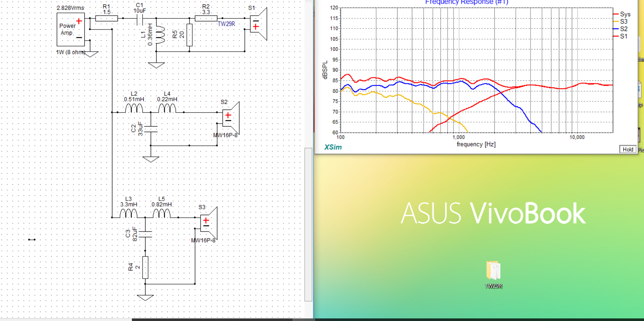This screenshot has height=321, width=644.
Task: Select inductor L5 0.82mH
Action: (x=162, y=214)
